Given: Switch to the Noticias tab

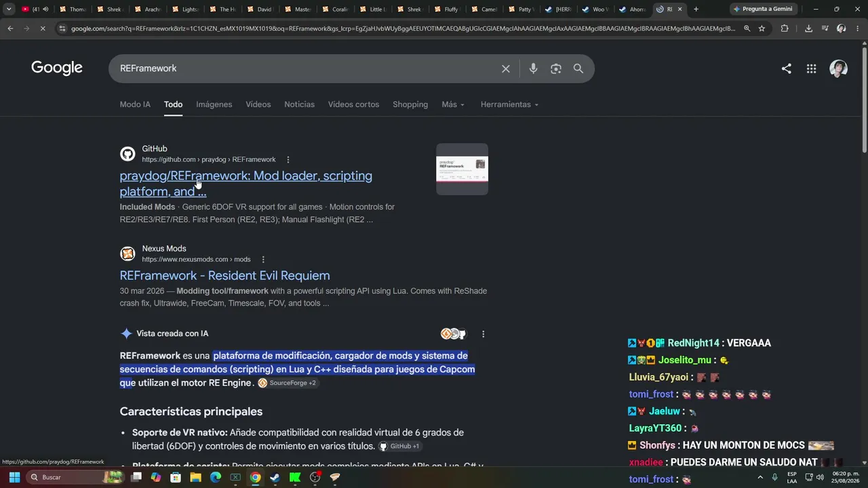Looking at the screenshot, I should click(300, 104).
